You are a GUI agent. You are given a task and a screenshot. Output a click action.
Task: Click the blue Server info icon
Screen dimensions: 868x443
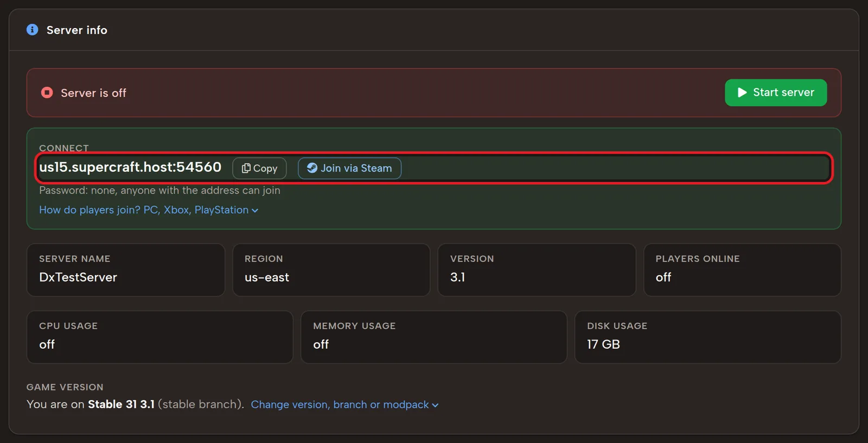(x=33, y=30)
